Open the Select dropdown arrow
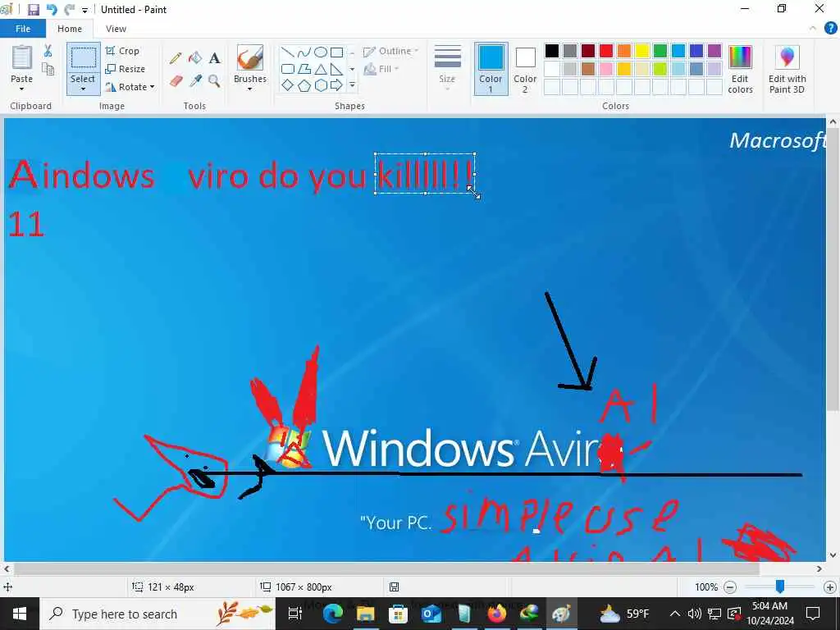This screenshot has height=630, width=840. click(83, 89)
